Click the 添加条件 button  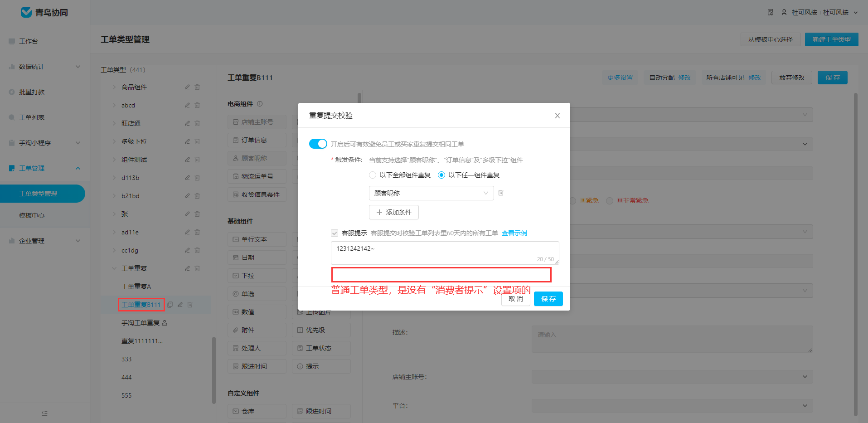[393, 212]
